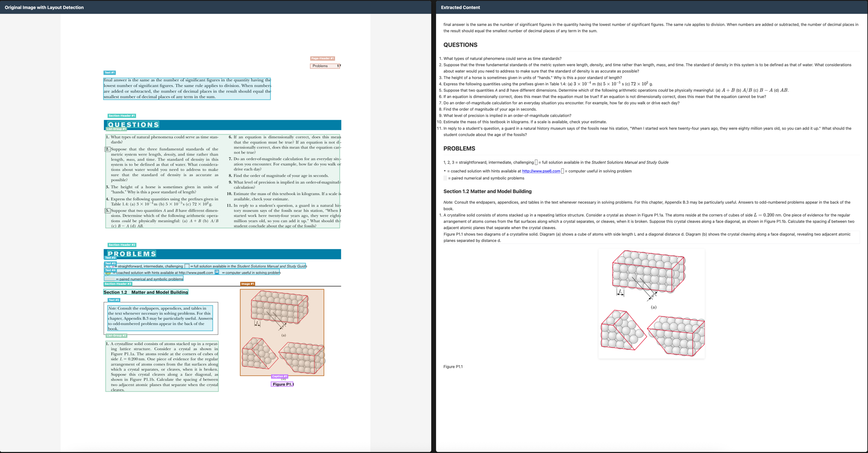Select the 'final answer is the same' paragraph in original page
The image size is (868, 453).
pos(187,88)
